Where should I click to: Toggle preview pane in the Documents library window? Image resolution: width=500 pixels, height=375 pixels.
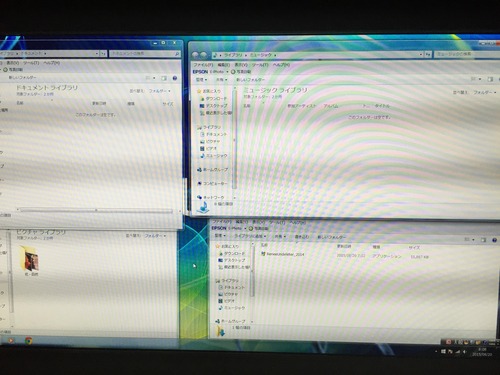(x=164, y=78)
